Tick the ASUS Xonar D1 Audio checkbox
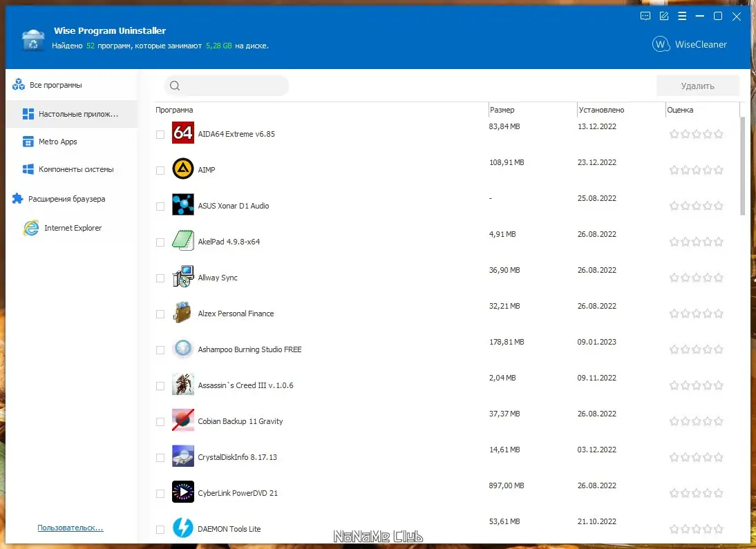This screenshot has width=756, height=549. coord(160,206)
